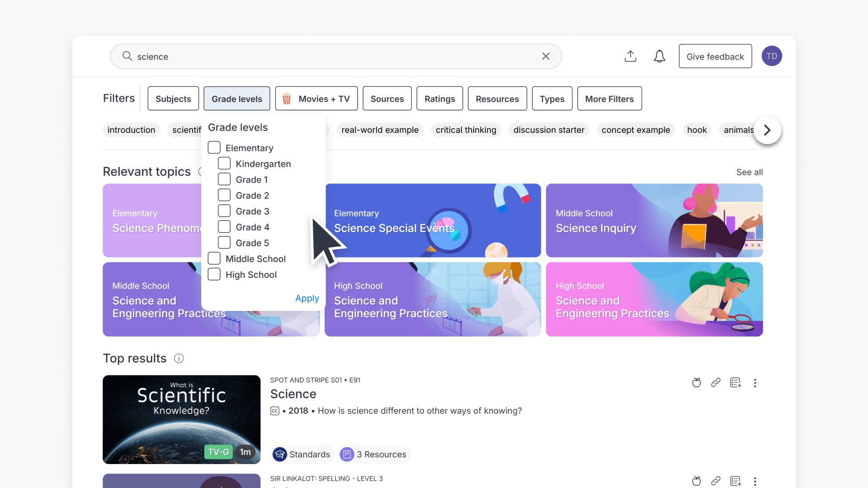The height and width of the screenshot is (488, 868).
Task: Click the apple icon on the Science result
Action: pyautogui.click(x=696, y=383)
